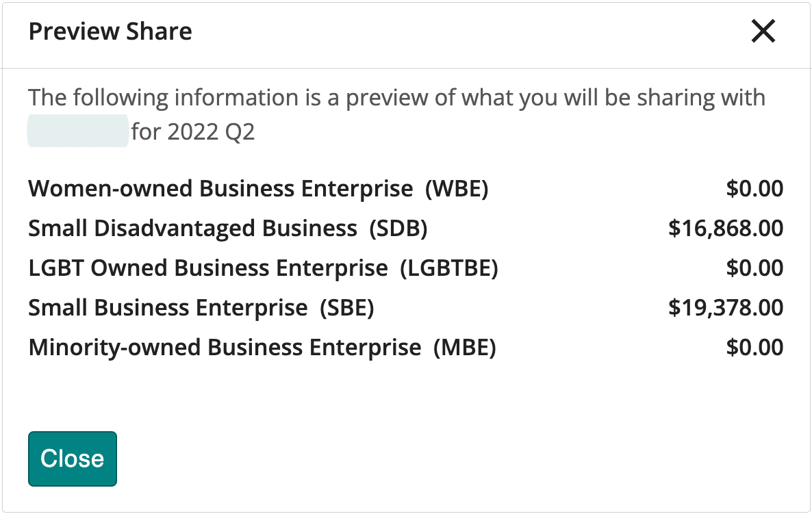
Task: Select the $0.00 amount for LGBTBE
Action: pos(754,268)
